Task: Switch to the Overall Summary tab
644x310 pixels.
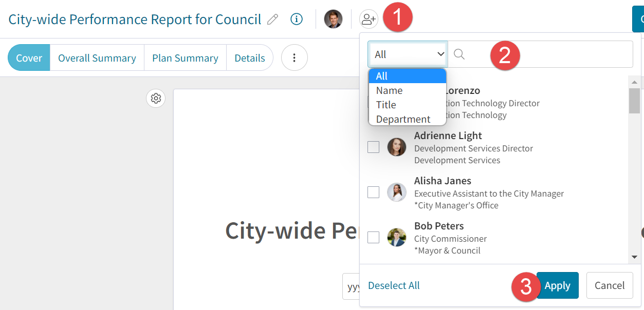Action: (x=97, y=57)
